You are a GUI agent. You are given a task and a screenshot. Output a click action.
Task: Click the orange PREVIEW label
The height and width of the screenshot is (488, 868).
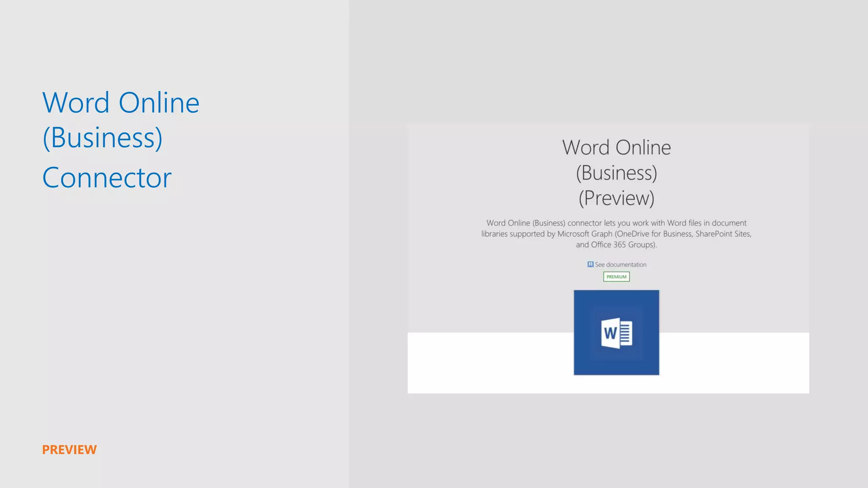(x=70, y=449)
